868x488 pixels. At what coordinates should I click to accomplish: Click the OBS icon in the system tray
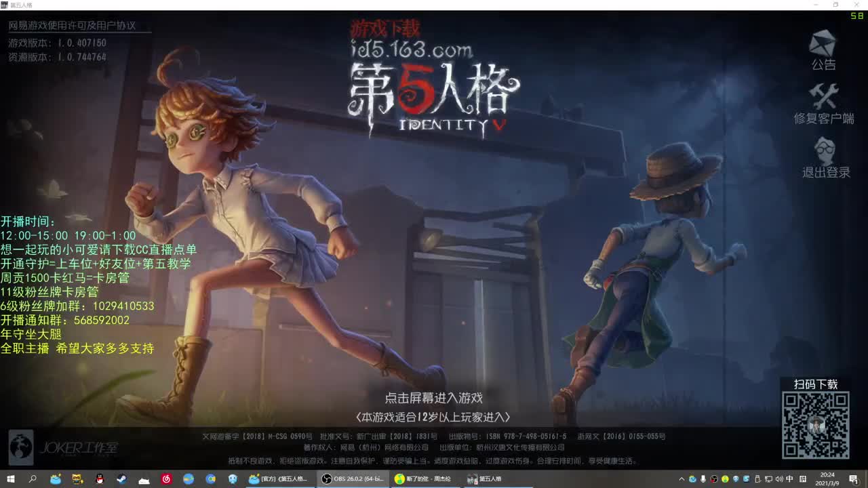(x=714, y=479)
